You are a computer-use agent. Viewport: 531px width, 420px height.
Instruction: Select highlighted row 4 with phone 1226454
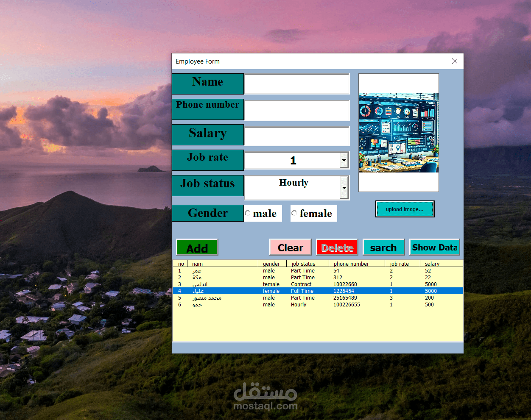318,291
